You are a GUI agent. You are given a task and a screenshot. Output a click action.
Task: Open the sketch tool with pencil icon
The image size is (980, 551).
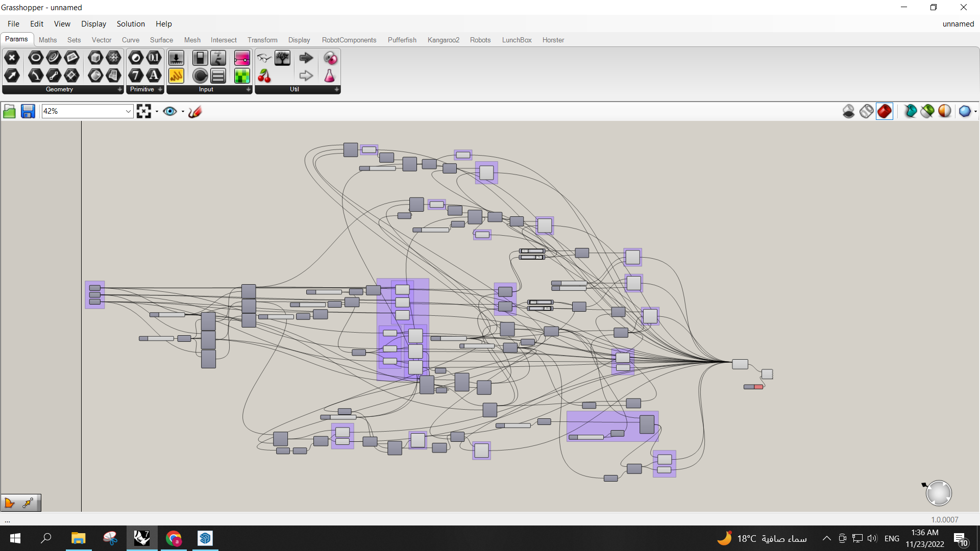(195, 111)
